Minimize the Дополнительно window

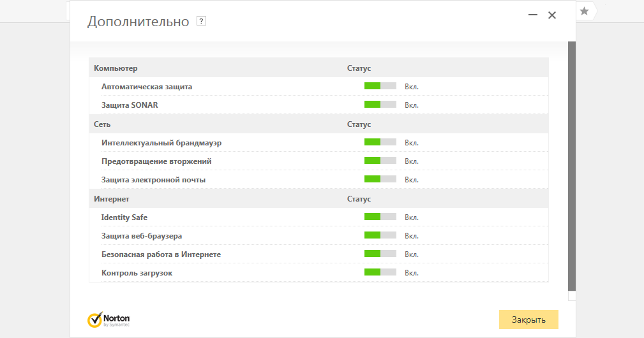533,15
